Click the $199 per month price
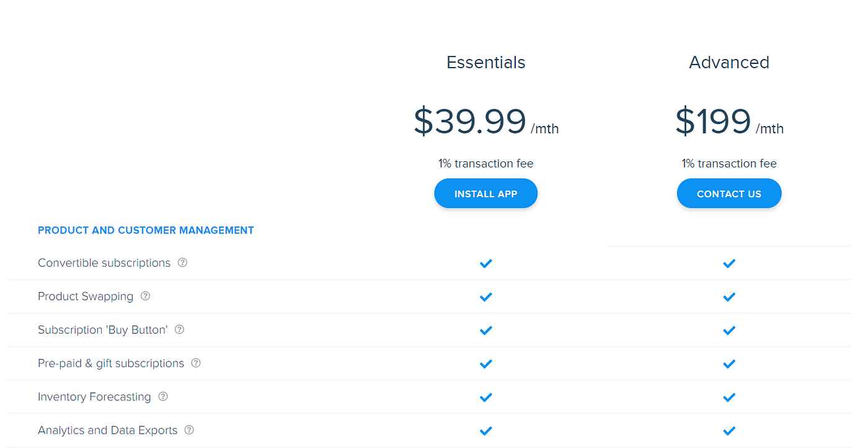 point(729,122)
